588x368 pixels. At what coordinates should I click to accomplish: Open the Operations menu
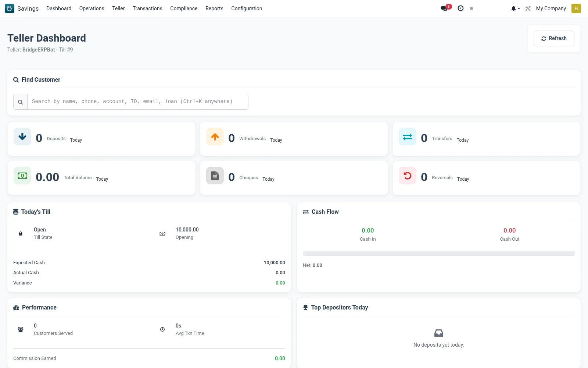click(92, 8)
